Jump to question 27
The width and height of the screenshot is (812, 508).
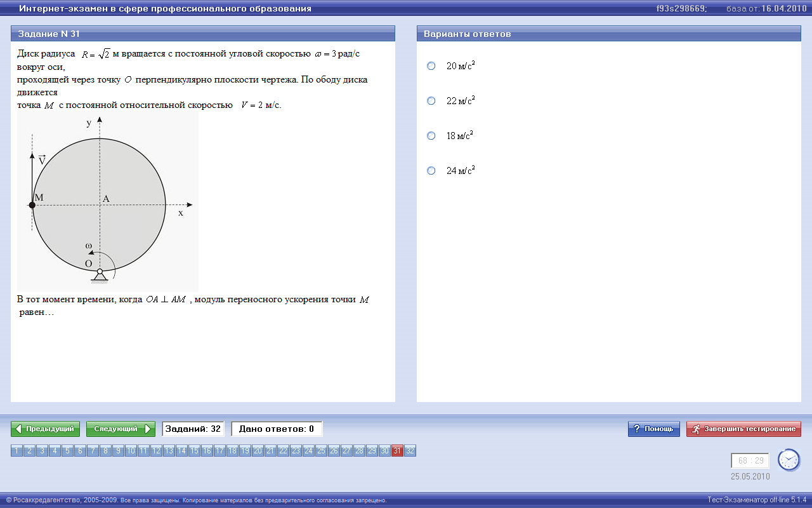(347, 451)
